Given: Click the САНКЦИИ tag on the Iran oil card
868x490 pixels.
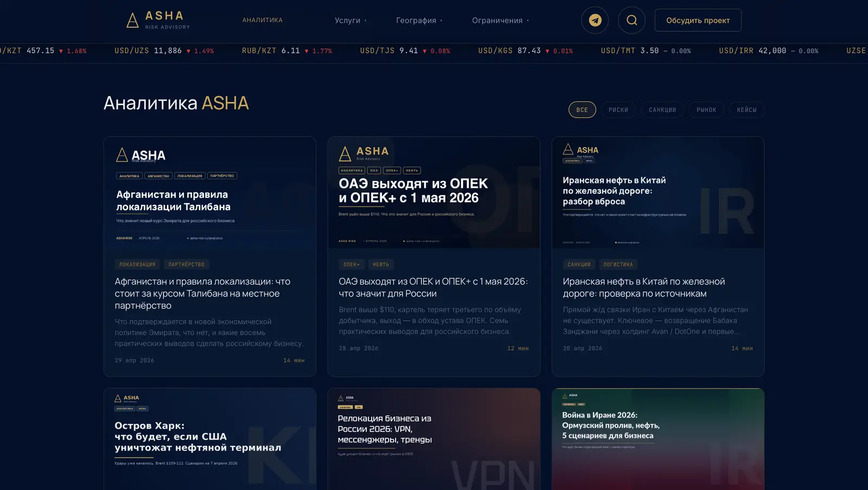Looking at the screenshot, I should pyautogui.click(x=579, y=265).
